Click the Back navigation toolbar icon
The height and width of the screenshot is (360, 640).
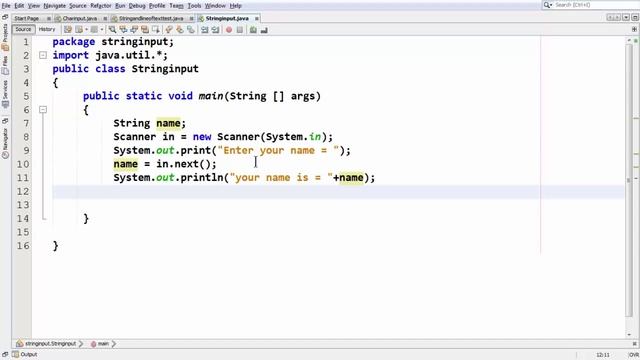(x=79, y=30)
